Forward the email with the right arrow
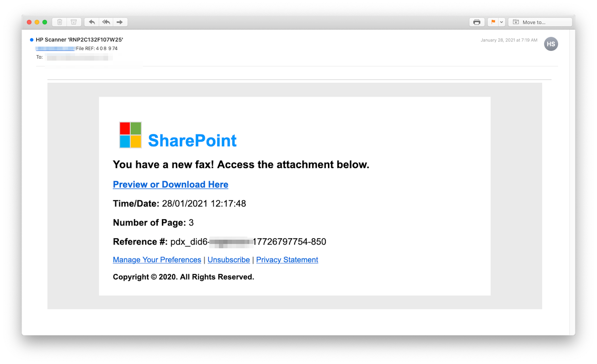Viewport: 597px width, 364px height. click(x=120, y=22)
